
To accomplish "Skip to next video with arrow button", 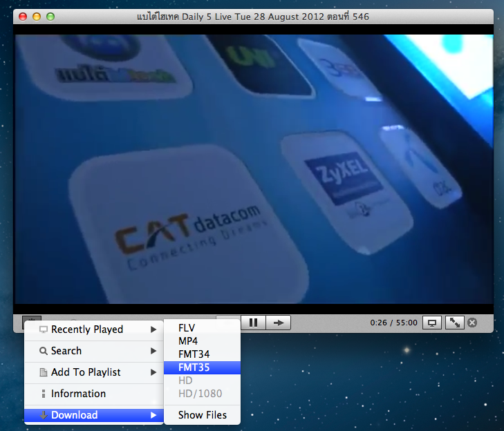I will pyautogui.click(x=279, y=323).
